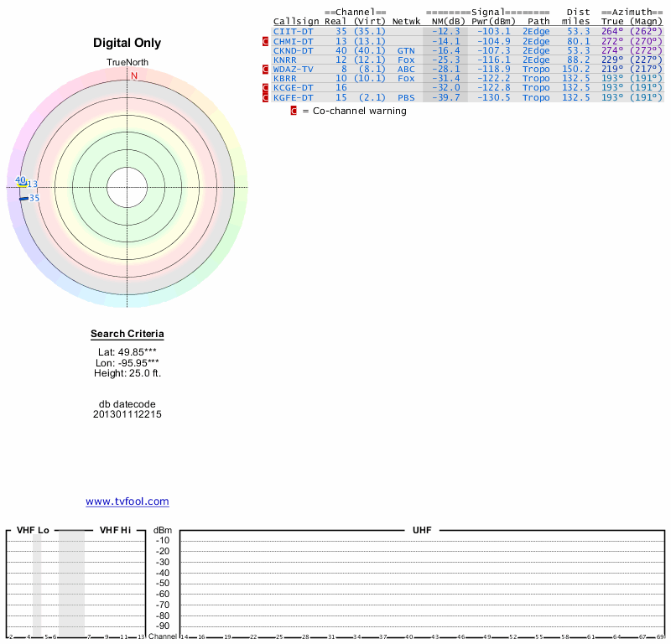671x644 pixels.
Task: Click the UHF label on the spectrum chart
Action: tap(421, 531)
